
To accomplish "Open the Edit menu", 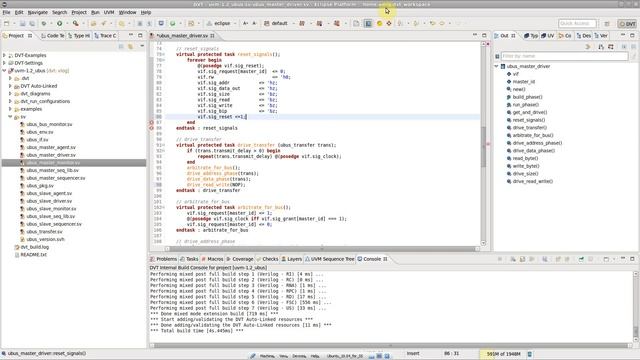I will 19,12.
